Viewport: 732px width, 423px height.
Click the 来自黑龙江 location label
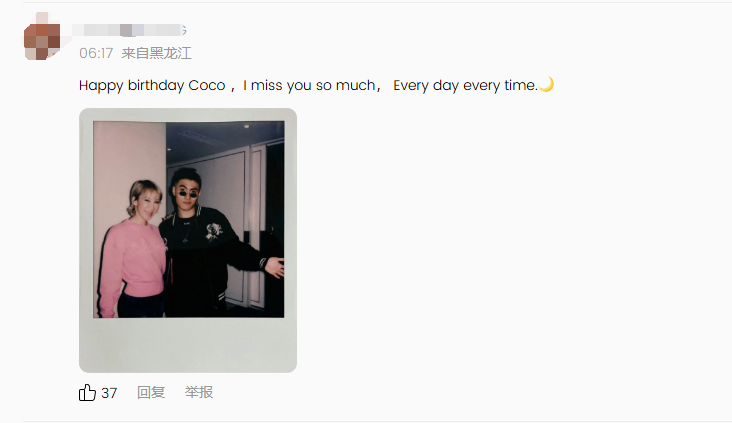coord(156,53)
